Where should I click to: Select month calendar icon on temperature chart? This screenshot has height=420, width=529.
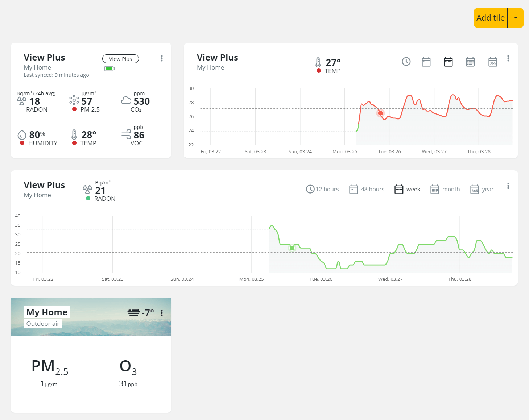click(470, 62)
